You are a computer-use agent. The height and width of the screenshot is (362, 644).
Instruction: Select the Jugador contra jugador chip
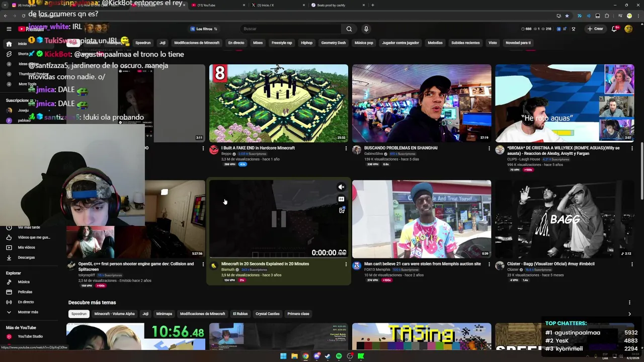coord(400,43)
